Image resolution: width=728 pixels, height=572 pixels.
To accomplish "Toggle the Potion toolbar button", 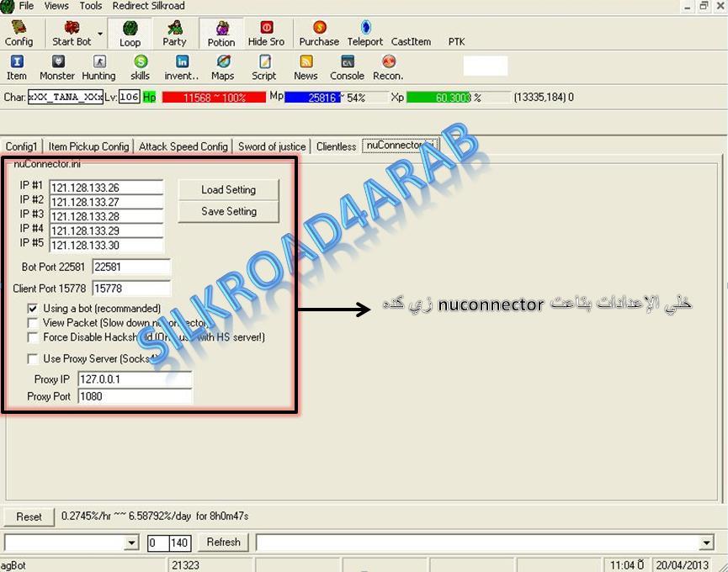I will click(x=221, y=33).
